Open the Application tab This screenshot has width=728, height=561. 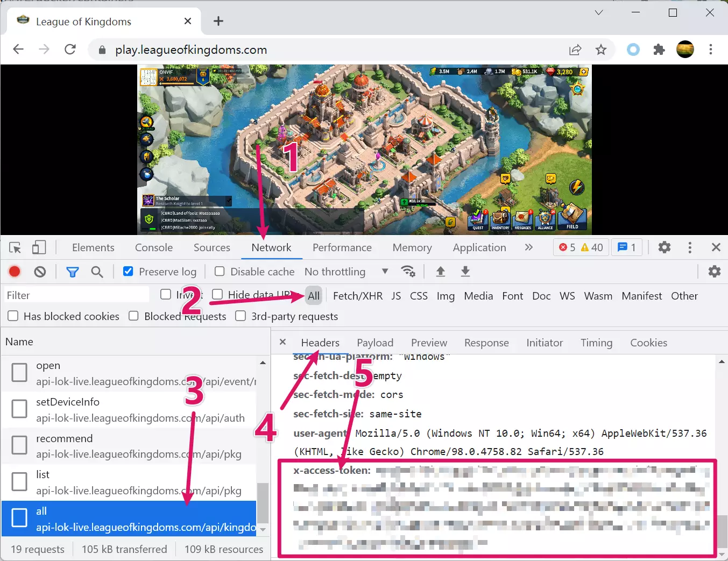coord(479,247)
